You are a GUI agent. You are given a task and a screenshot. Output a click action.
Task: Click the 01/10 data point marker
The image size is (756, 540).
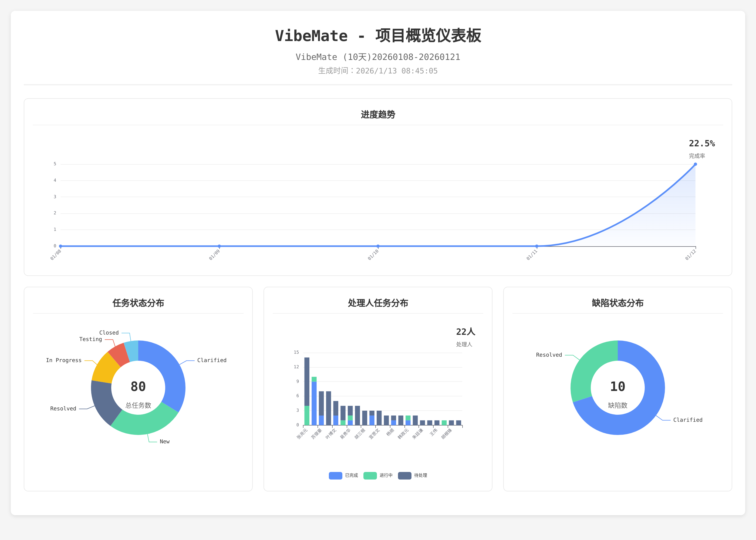[378, 246]
